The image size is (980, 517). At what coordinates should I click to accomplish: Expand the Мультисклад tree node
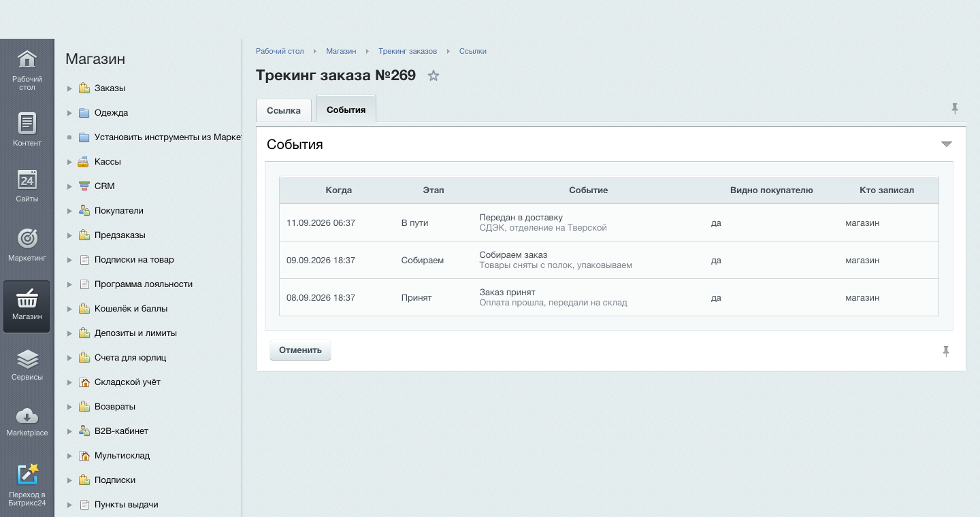[x=69, y=456]
